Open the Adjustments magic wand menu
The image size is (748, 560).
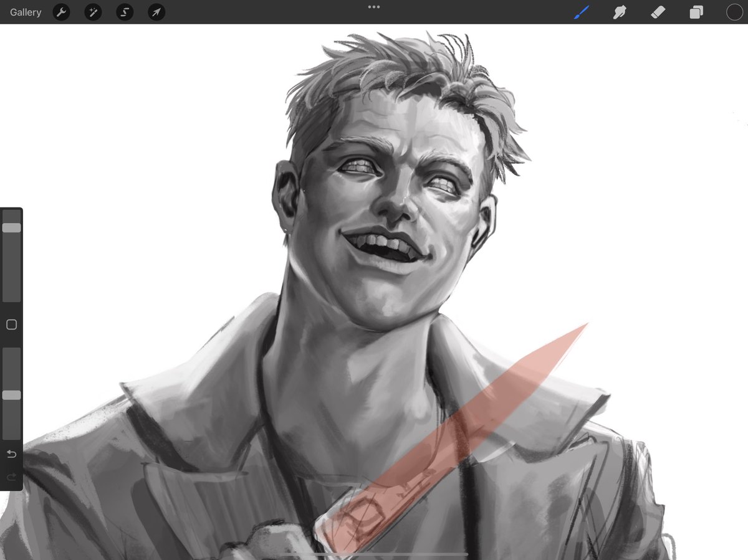93,12
